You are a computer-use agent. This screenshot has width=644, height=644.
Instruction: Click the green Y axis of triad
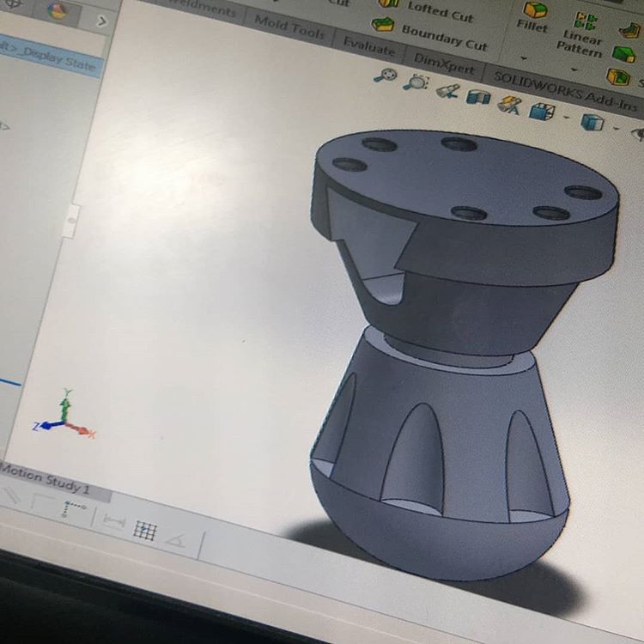[x=65, y=404]
